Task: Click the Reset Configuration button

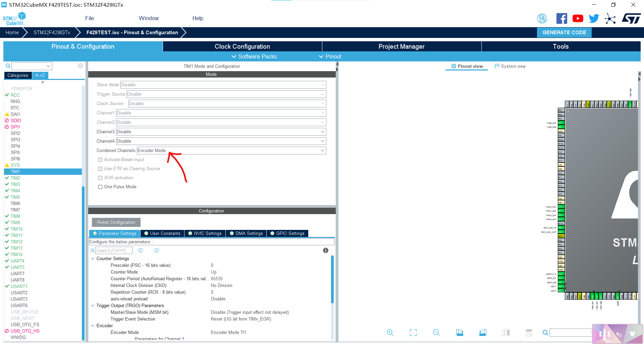Action: (x=116, y=222)
